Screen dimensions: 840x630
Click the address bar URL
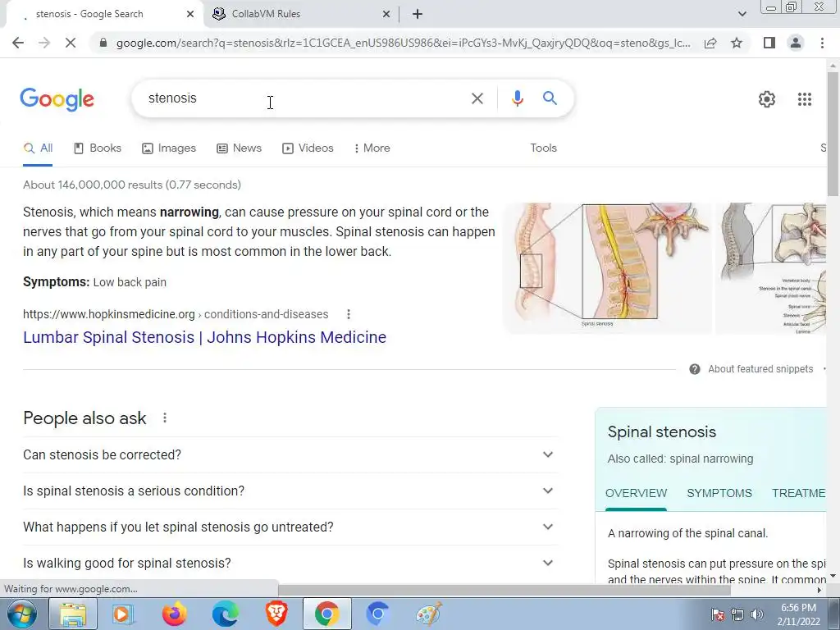(x=403, y=43)
